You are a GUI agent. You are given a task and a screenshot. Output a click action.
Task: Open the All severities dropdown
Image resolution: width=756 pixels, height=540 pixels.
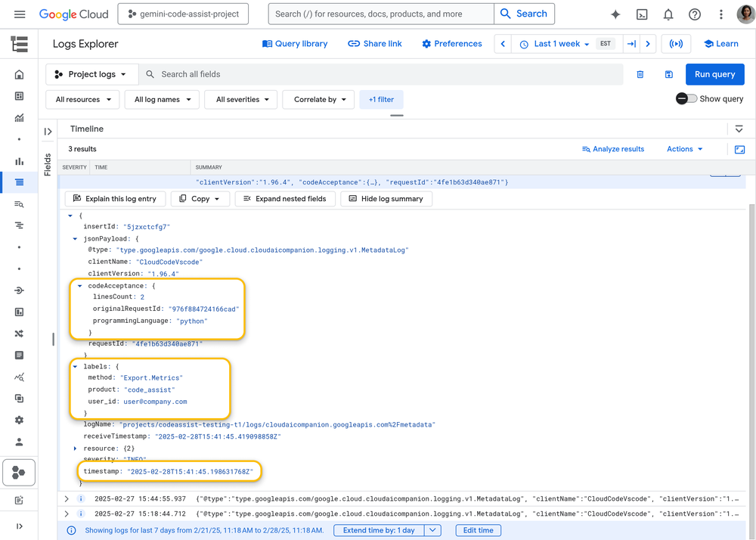pyautogui.click(x=240, y=99)
